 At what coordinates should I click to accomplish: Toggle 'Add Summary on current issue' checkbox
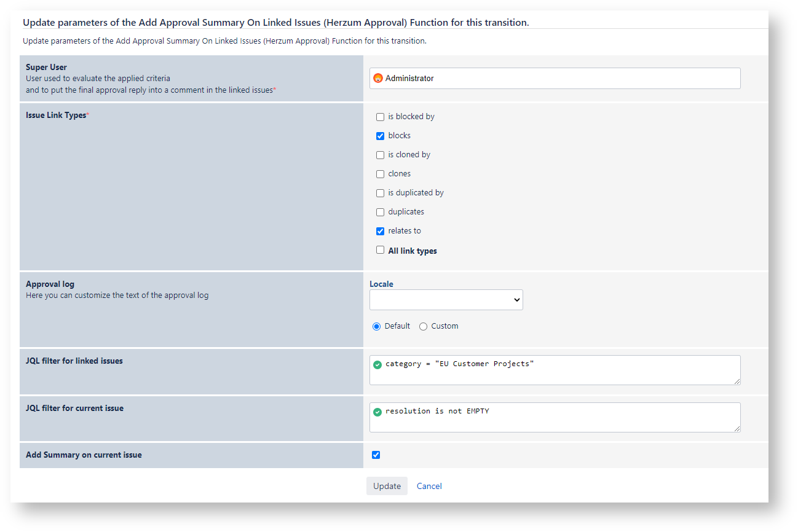pos(376,455)
